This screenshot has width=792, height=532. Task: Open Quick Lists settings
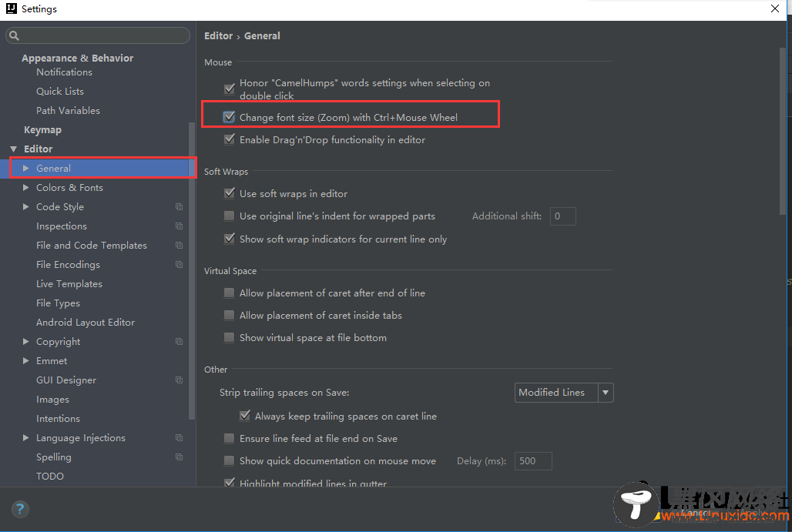(60, 92)
